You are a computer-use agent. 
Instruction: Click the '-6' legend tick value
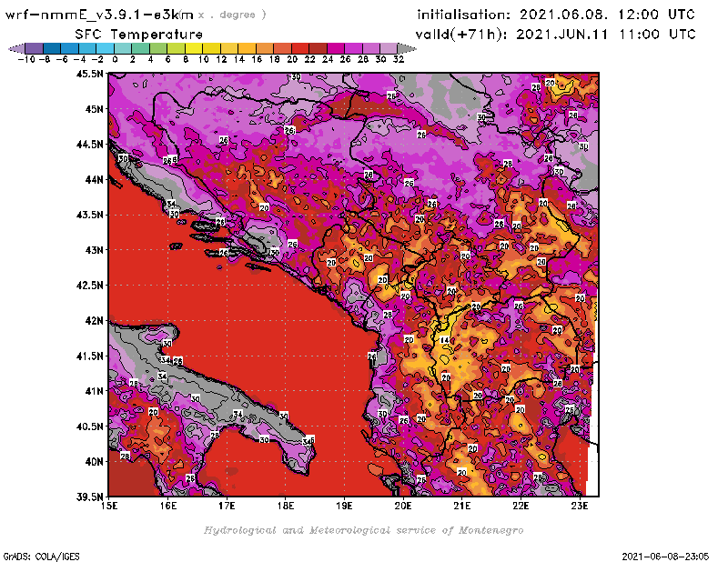[x=62, y=59]
